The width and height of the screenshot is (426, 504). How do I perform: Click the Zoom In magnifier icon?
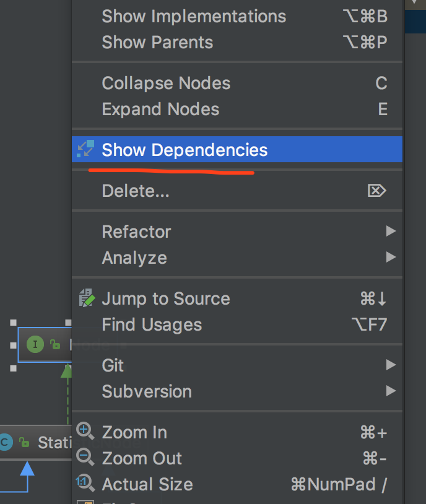pyautogui.click(x=85, y=432)
